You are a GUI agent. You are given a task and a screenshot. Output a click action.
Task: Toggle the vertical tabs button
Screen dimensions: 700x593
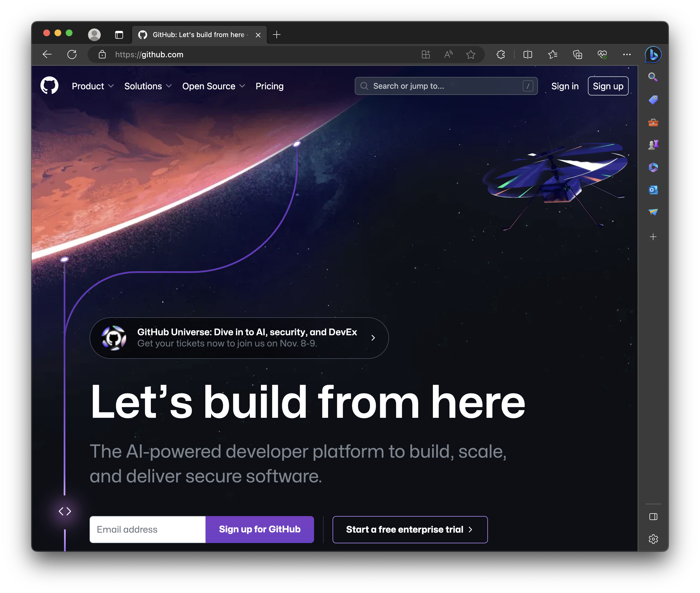click(119, 35)
